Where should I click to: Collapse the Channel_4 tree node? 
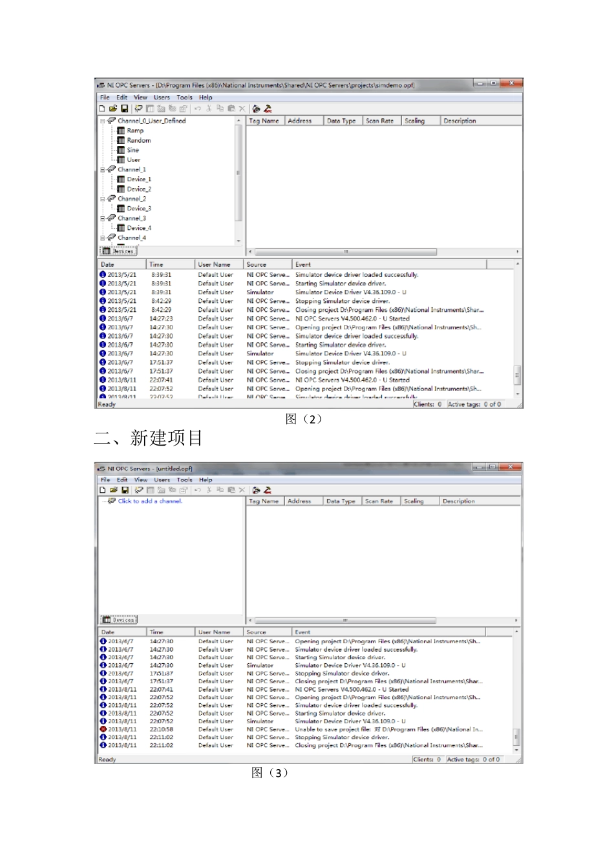pyautogui.click(x=102, y=238)
